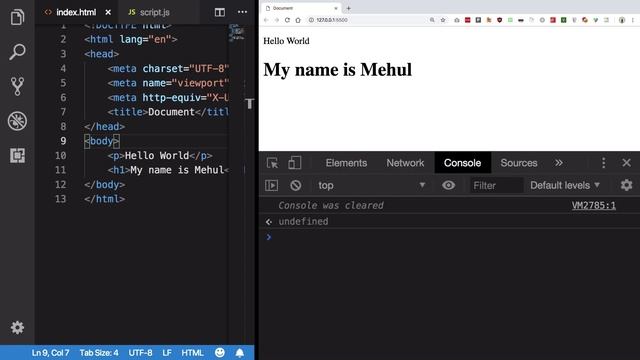Close the index.html editor tab

[x=108, y=13]
